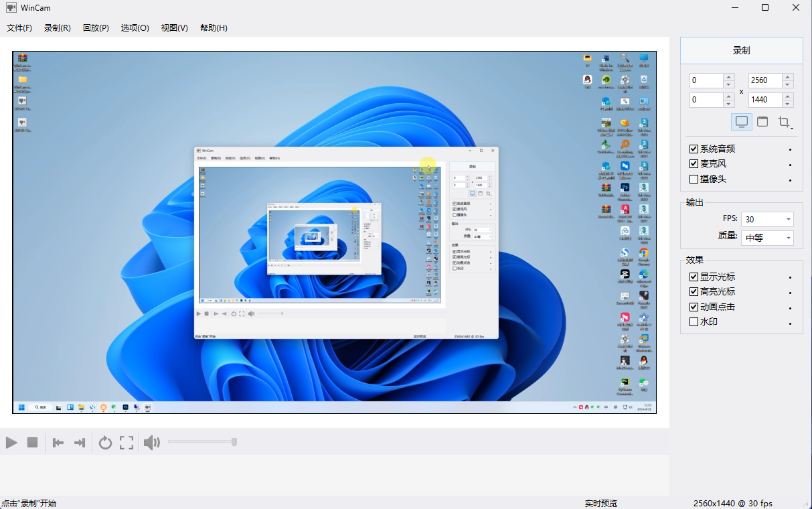Open options dot beside 高亮光标
The height and width of the screenshot is (509, 812).
click(x=791, y=293)
